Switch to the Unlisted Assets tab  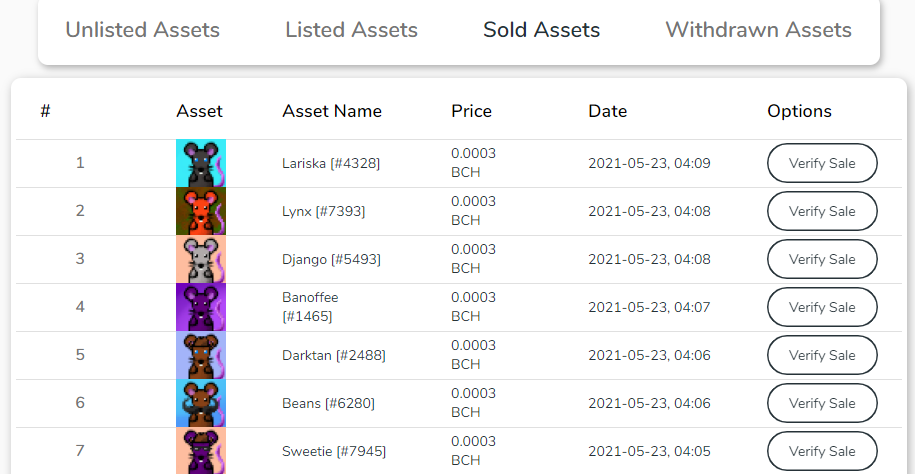[142, 30]
